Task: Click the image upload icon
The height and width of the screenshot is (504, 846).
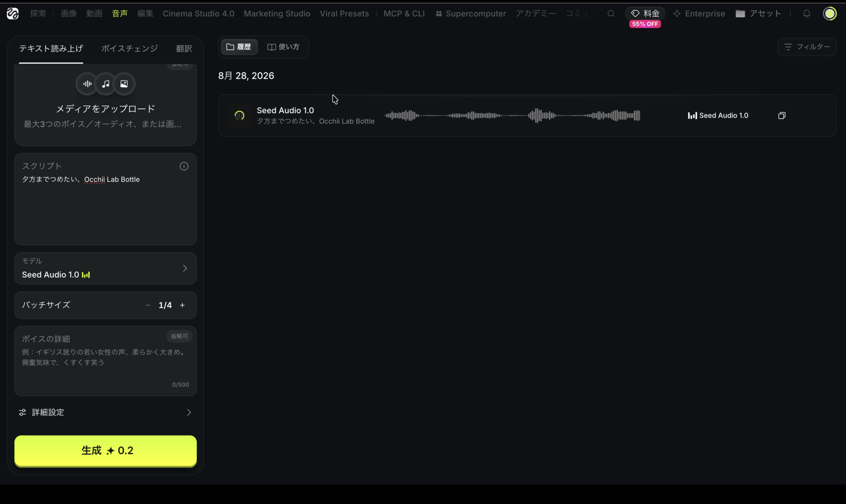Action: [x=124, y=84]
